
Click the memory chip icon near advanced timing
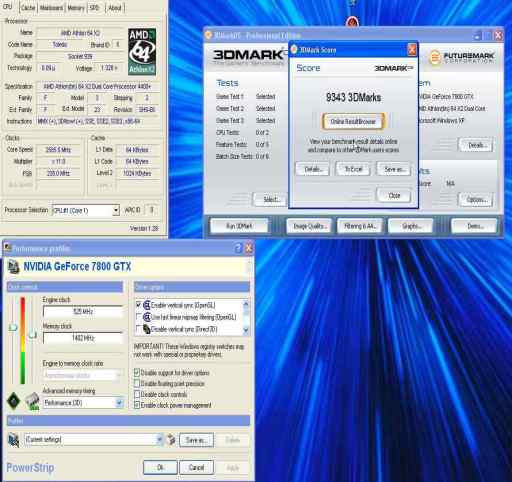pyautogui.click(x=32, y=401)
